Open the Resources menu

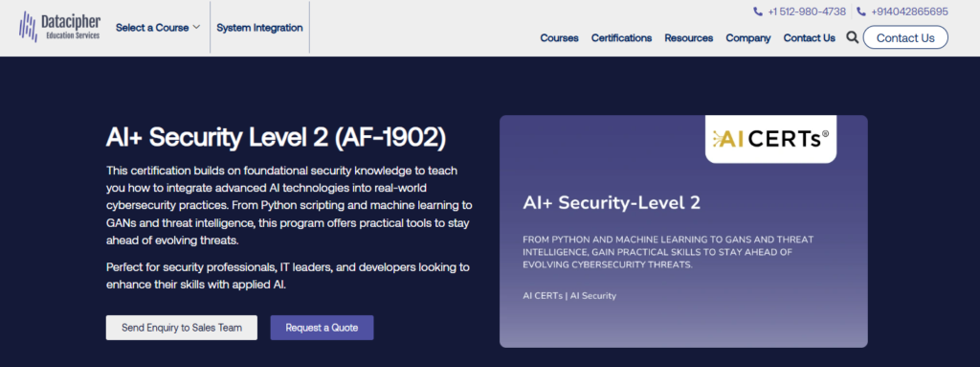coord(689,37)
